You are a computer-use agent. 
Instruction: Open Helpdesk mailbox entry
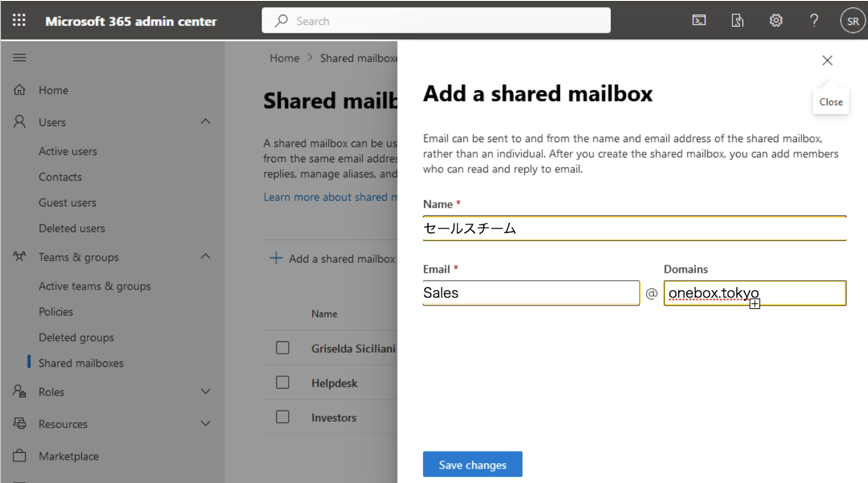click(x=334, y=383)
